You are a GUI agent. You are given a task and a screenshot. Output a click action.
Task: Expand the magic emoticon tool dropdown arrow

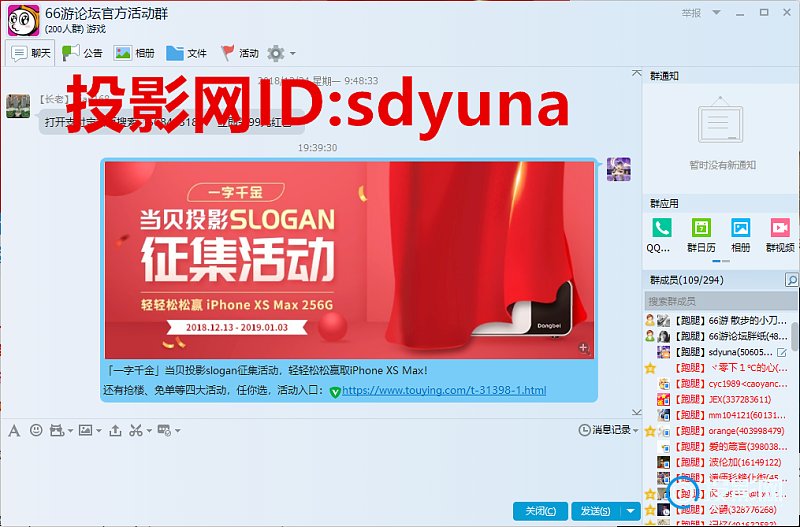pos(70,431)
